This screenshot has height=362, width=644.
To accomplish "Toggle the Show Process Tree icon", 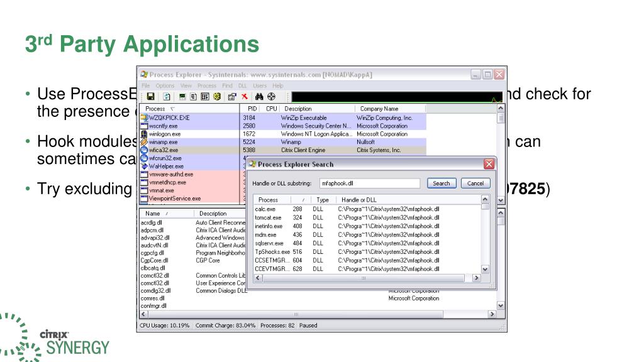I will (194, 96).
